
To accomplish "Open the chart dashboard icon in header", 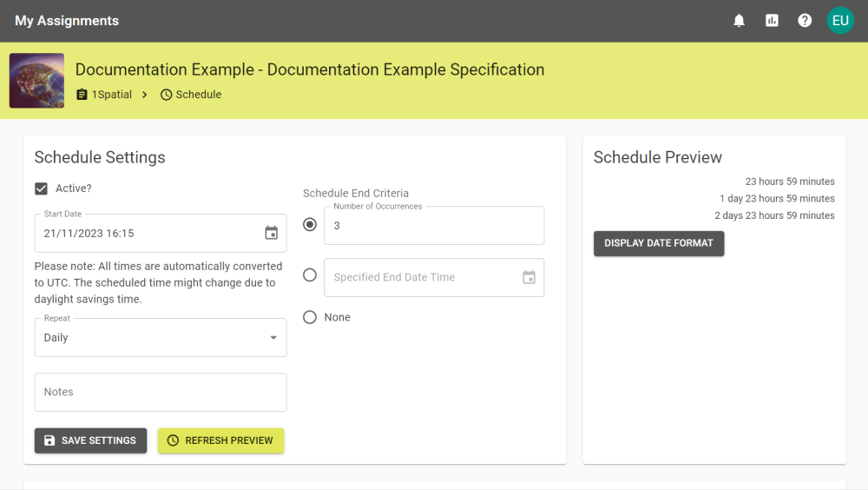I will coord(772,21).
